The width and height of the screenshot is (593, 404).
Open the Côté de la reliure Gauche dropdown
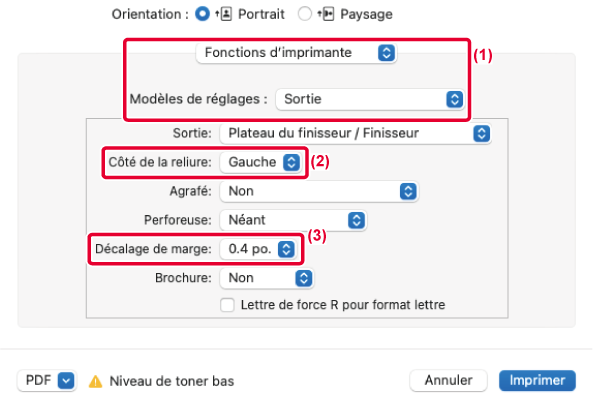[x=261, y=162]
